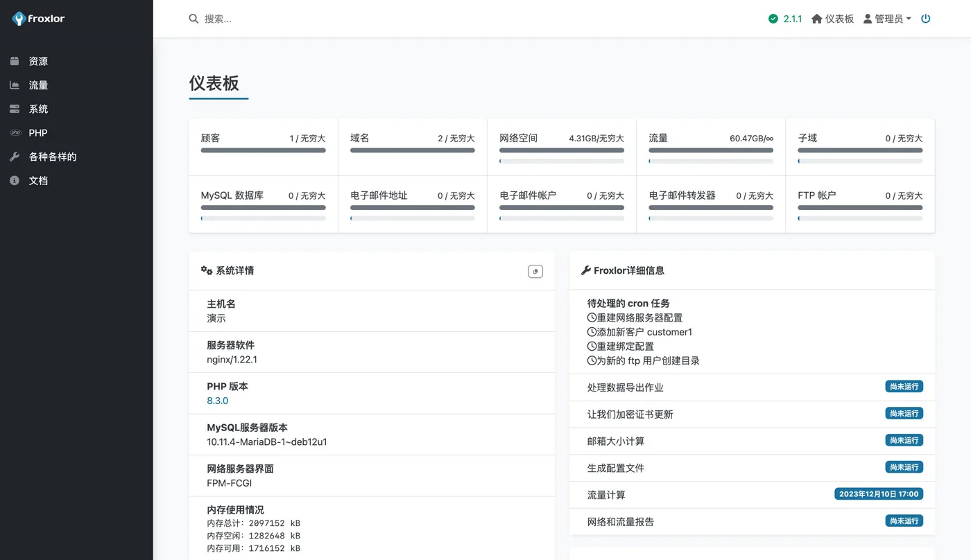The width and height of the screenshot is (971, 560).
Task: Click the system details chart toggle icon
Action: (535, 271)
